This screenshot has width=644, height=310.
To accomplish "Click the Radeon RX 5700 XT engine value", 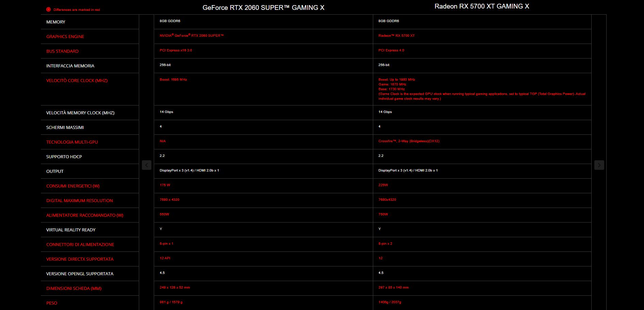I will (x=396, y=35).
